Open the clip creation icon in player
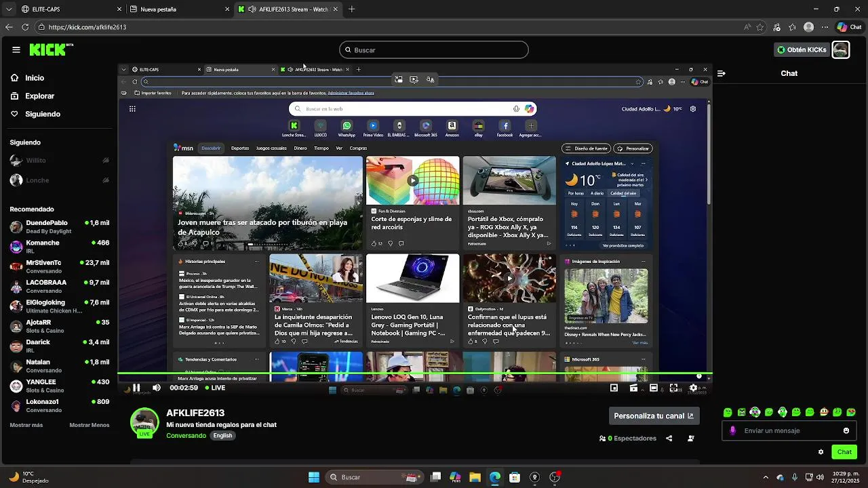This screenshot has width=868, height=488. (633, 388)
